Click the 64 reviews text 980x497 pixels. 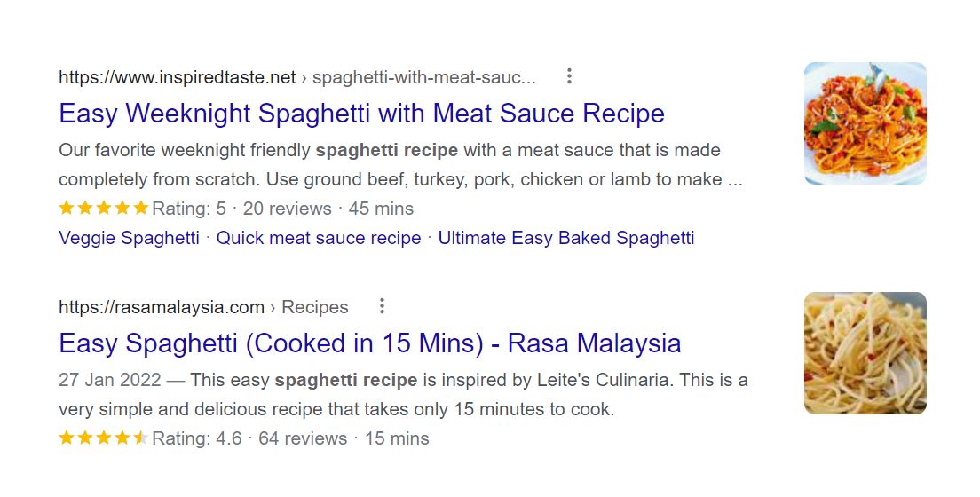tap(303, 438)
